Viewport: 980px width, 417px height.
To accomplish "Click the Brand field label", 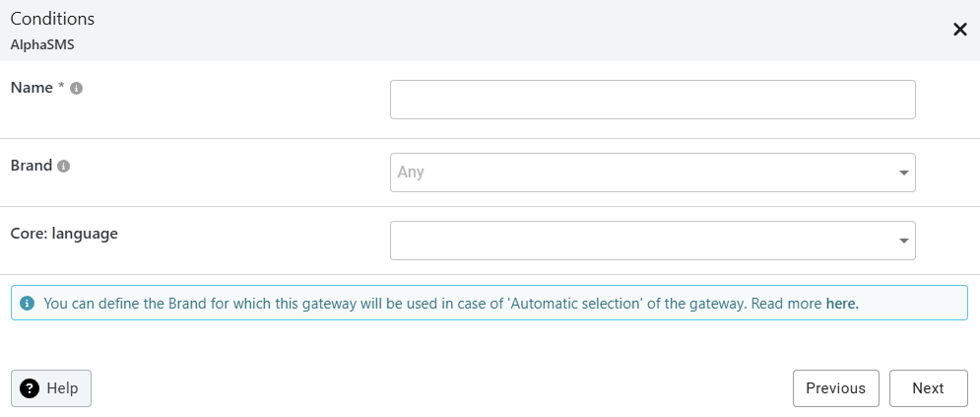I will [31, 166].
